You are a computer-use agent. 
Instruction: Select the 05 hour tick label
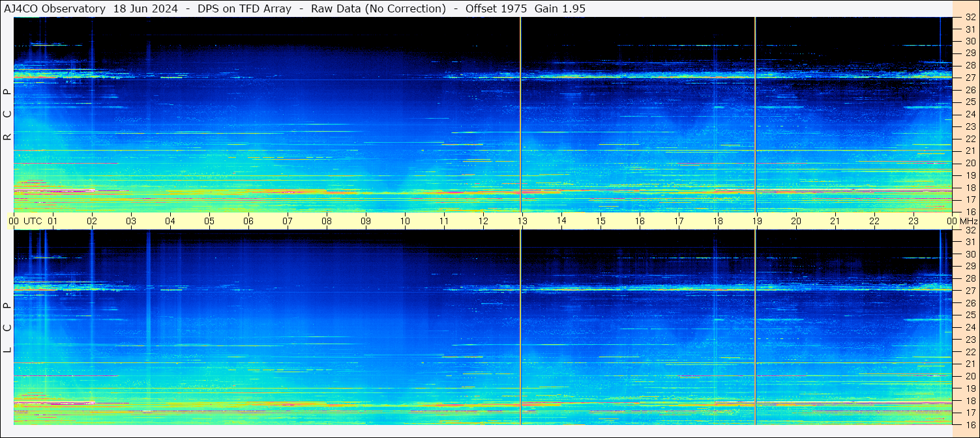(209, 221)
